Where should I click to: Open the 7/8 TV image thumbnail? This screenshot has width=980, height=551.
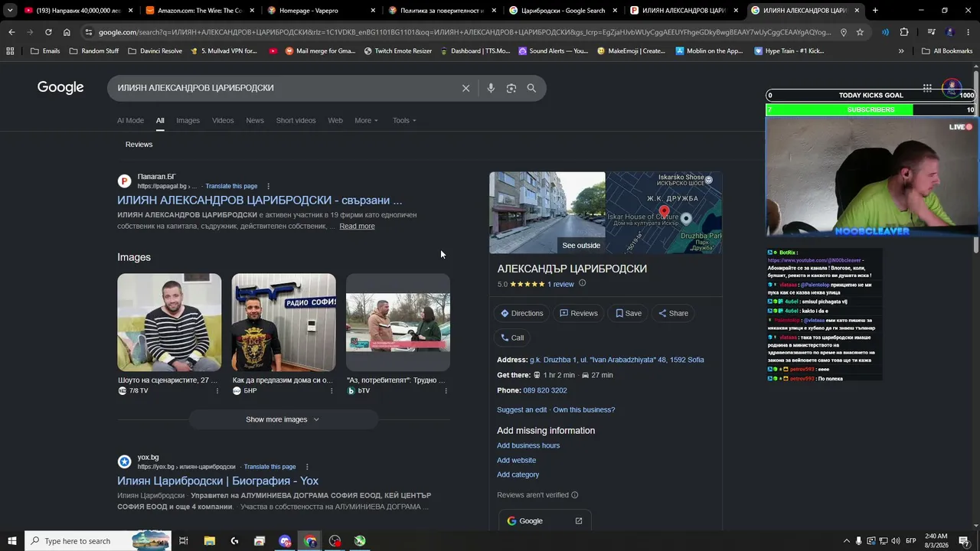point(169,322)
